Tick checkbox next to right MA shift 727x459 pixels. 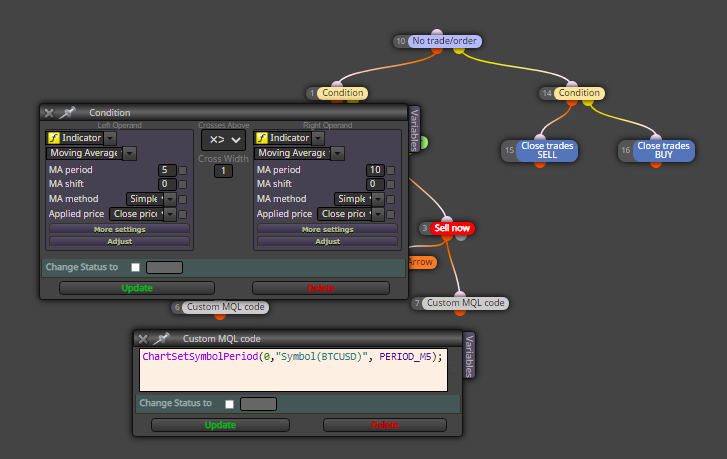(391, 185)
